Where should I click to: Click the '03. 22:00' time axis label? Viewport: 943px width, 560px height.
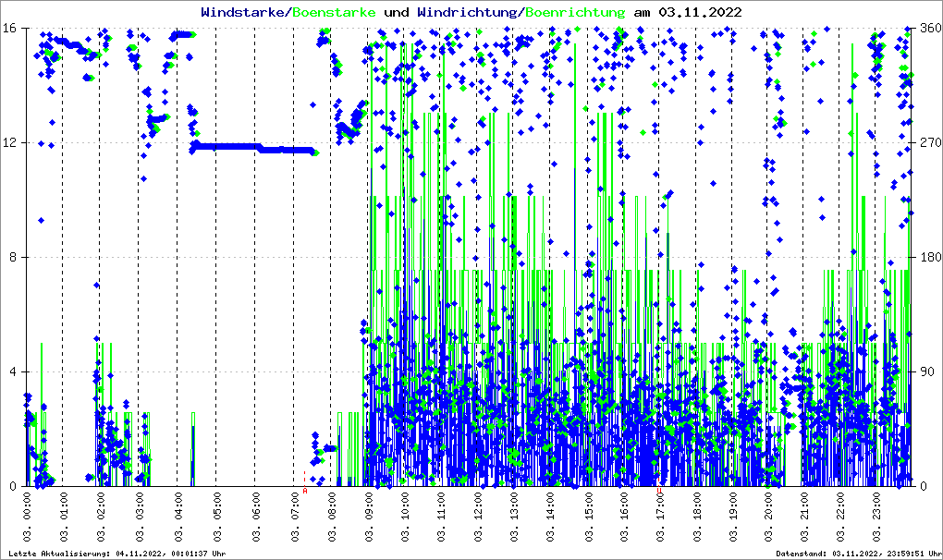click(840, 517)
